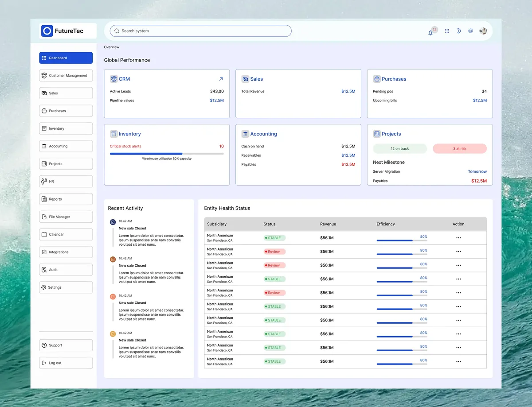Click the Revenue column header
Image resolution: width=532 pixels, height=407 pixels.
pos(328,224)
